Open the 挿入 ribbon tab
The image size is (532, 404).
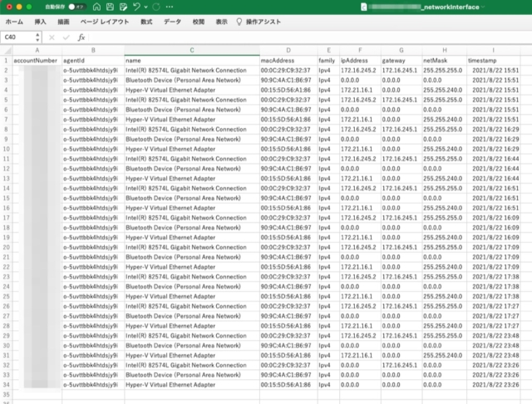(40, 22)
